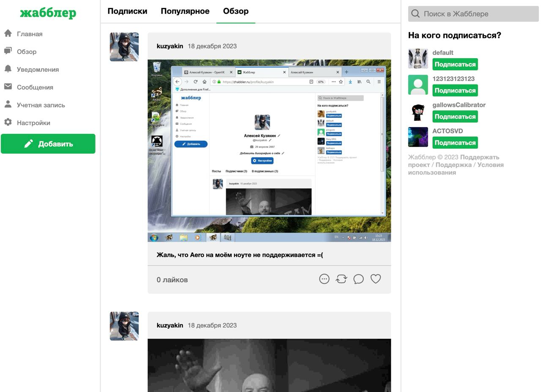Click the green Добавить button
This screenshot has height=392, width=541.
click(48, 144)
